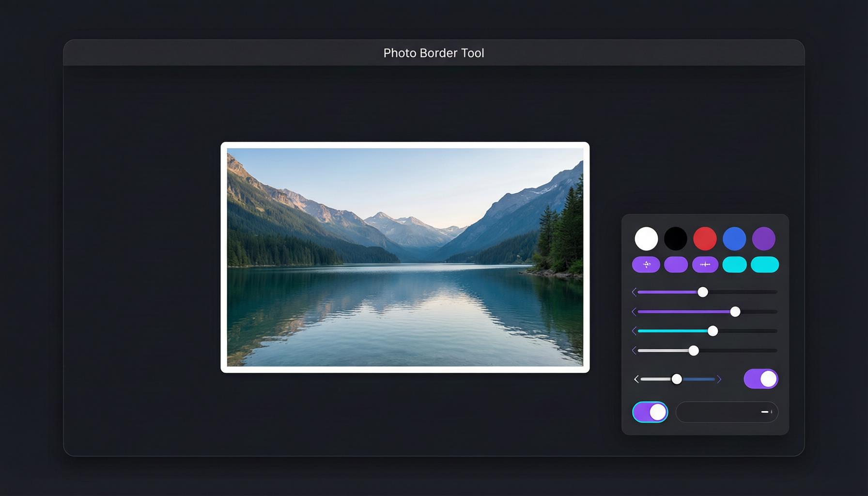The height and width of the screenshot is (496, 868).
Task: Choose the black border color swatch
Action: pos(676,239)
